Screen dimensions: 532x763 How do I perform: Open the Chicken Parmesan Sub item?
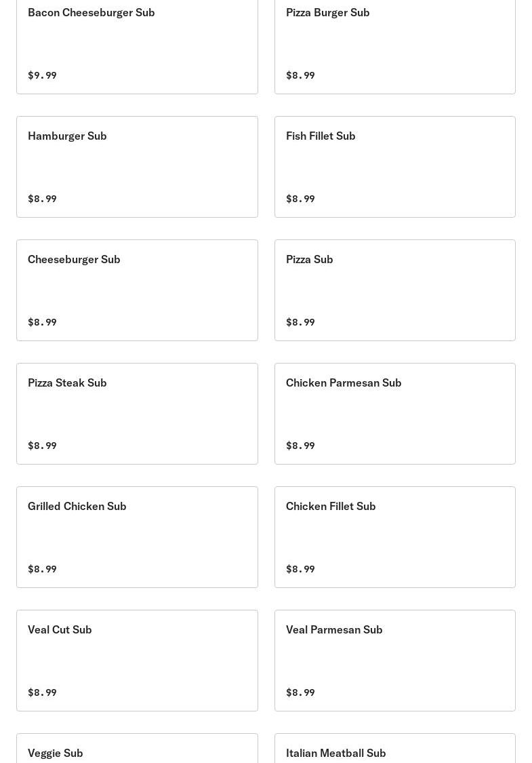pos(394,414)
